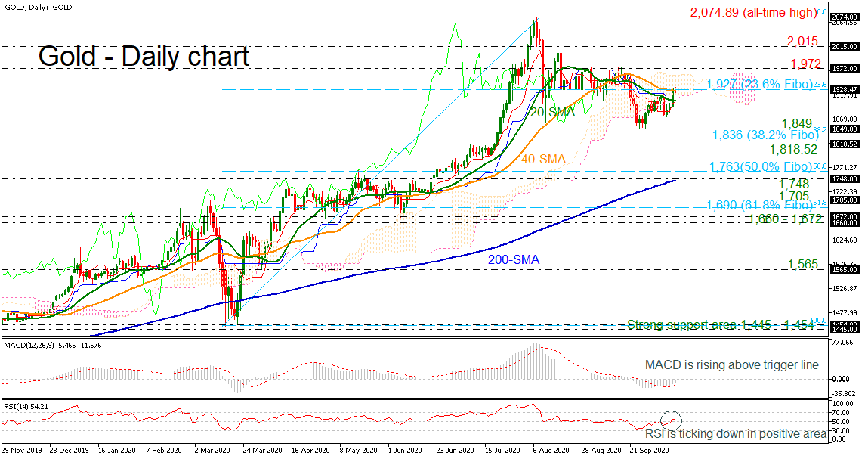Click the 1,690 (61.8% Fibo) label
Viewport: 868px width, 459px height.
coord(759,206)
